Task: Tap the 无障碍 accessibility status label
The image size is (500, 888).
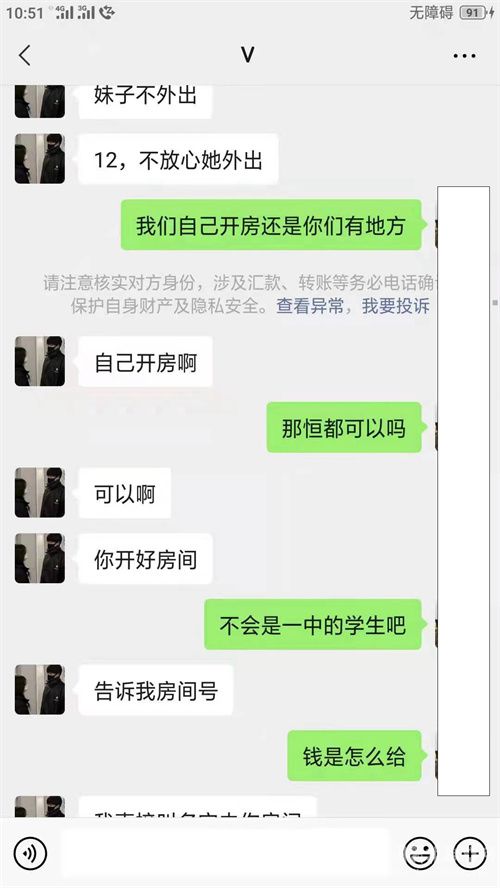Action: click(x=431, y=12)
